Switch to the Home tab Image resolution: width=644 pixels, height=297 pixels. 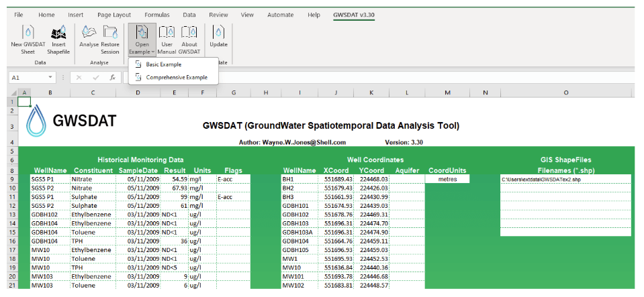pos(46,15)
